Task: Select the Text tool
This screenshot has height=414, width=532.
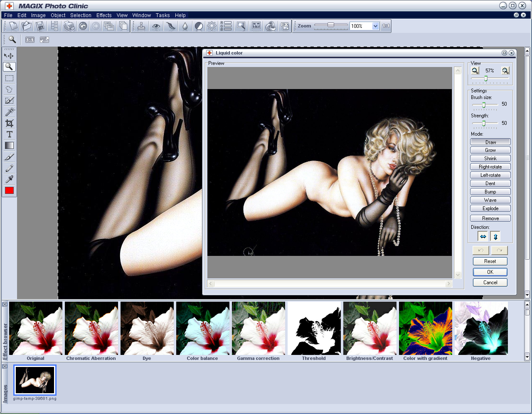Action: (x=9, y=134)
